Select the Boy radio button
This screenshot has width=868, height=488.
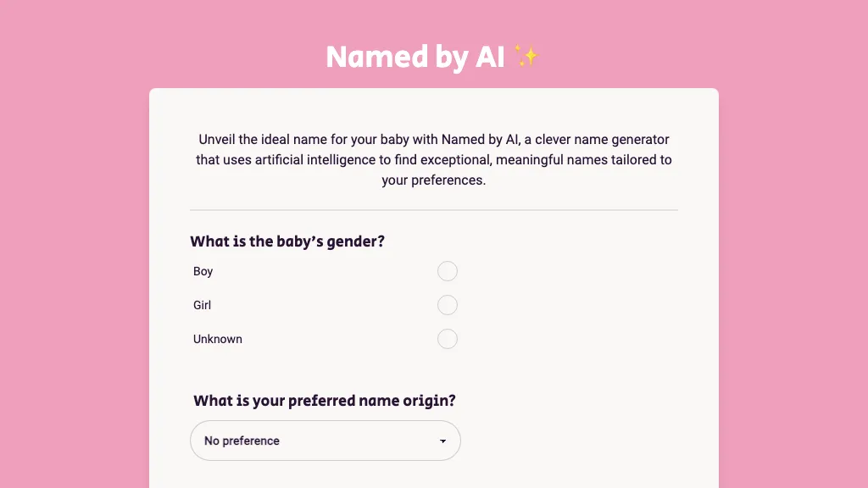pos(448,271)
